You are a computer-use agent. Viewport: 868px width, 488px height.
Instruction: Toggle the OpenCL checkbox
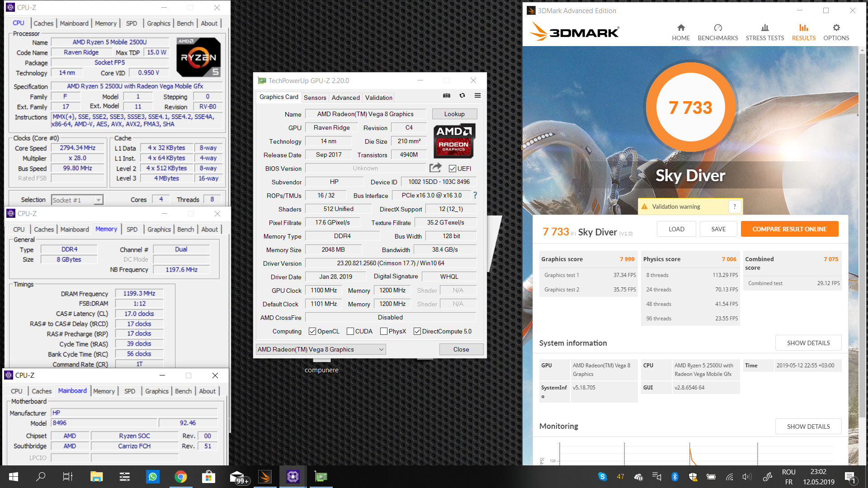click(x=312, y=331)
